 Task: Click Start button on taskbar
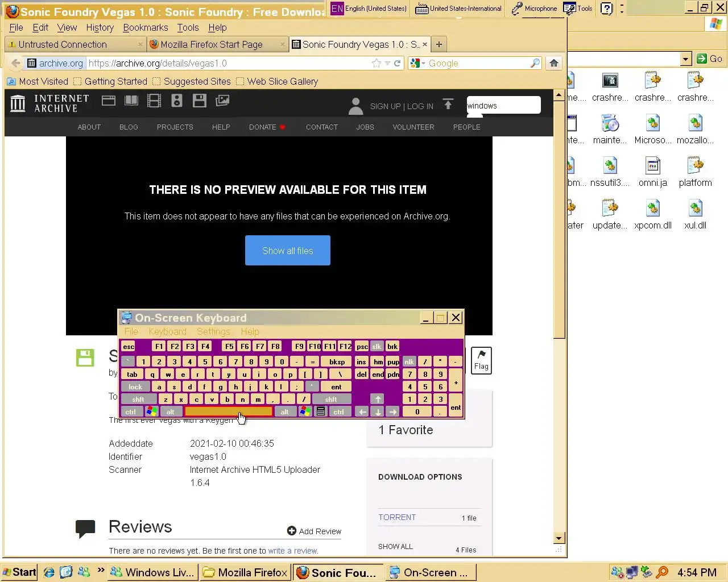19,572
